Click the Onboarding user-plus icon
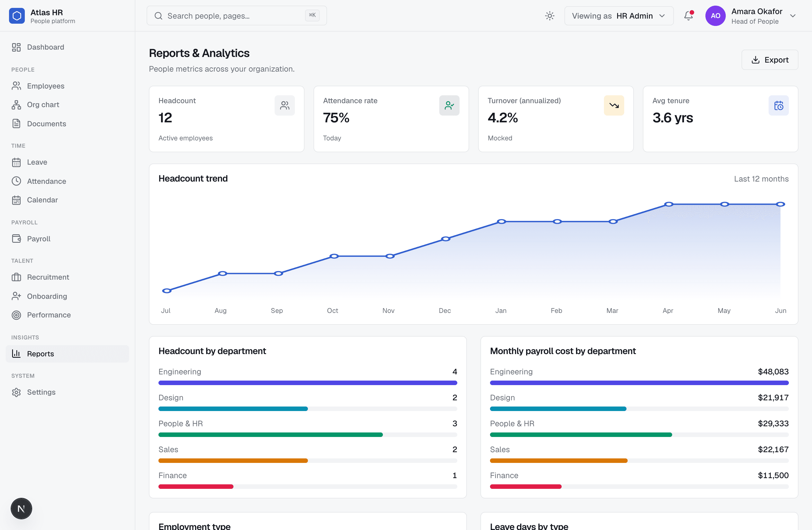 coord(16,296)
